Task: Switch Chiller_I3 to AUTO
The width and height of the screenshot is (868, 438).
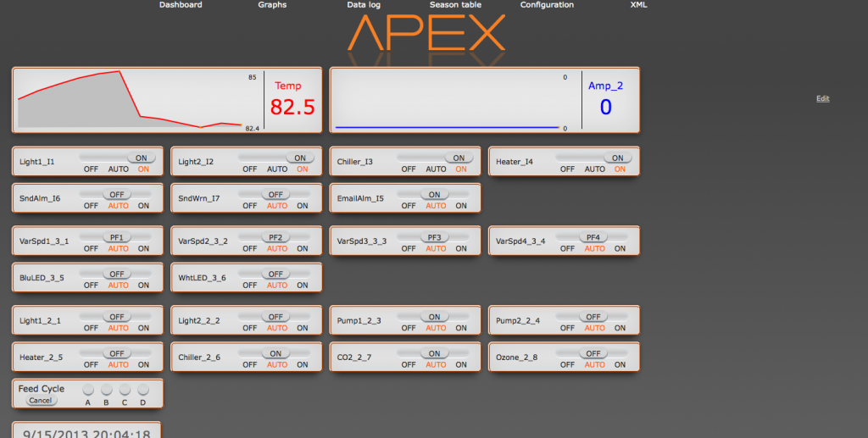Action: point(436,169)
